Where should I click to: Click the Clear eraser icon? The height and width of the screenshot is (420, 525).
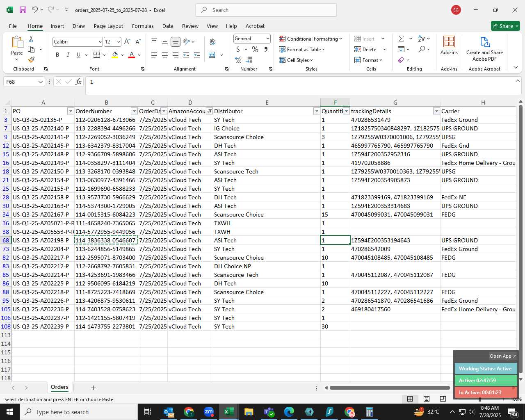(x=401, y=60)
